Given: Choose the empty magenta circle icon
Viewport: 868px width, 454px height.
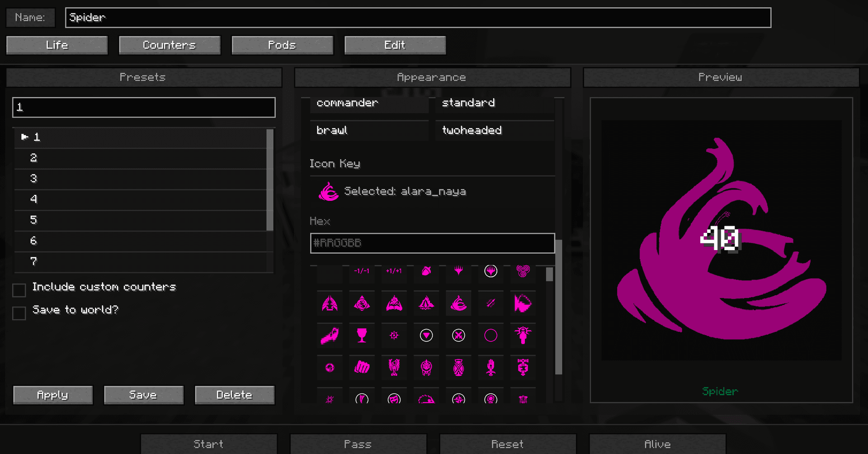Looking at the screenshot, I should pos(491,336).
